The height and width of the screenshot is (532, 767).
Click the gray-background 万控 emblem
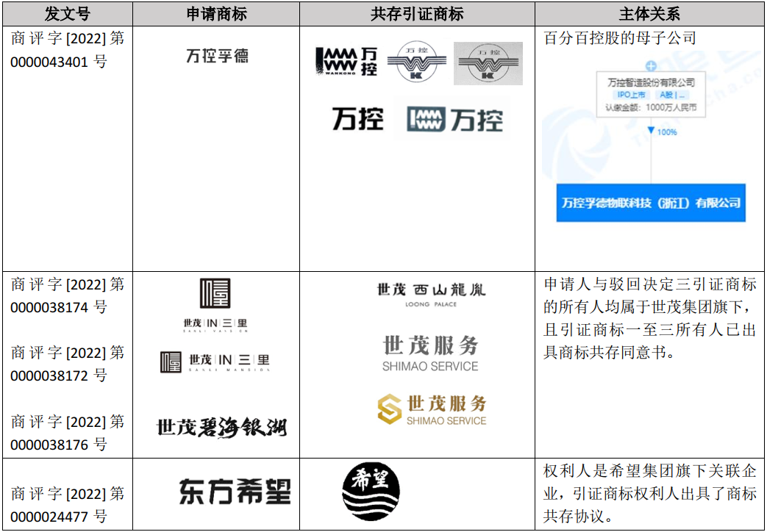pos(488,63)
